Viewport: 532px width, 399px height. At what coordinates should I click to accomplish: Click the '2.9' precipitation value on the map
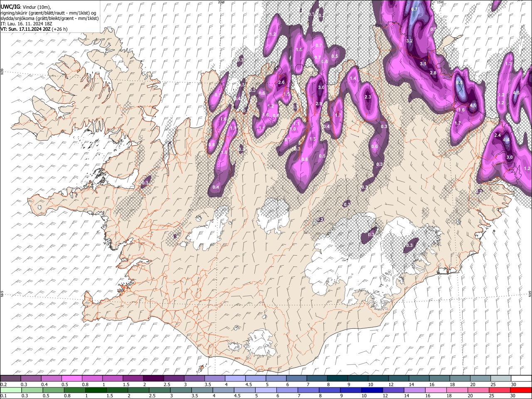(319, 103)
